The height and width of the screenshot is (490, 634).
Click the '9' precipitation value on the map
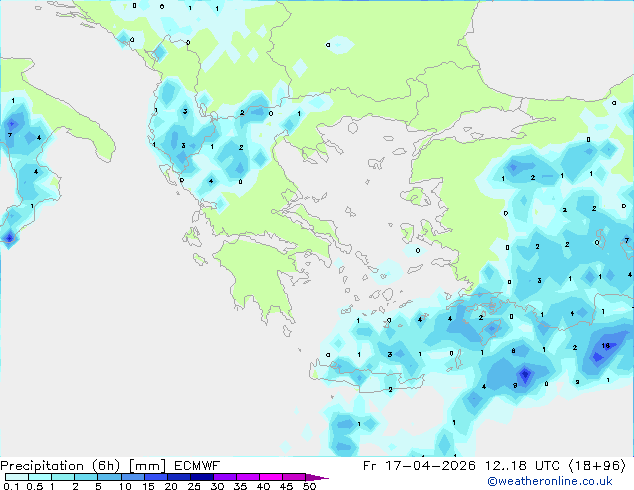(x=515, y=386)
